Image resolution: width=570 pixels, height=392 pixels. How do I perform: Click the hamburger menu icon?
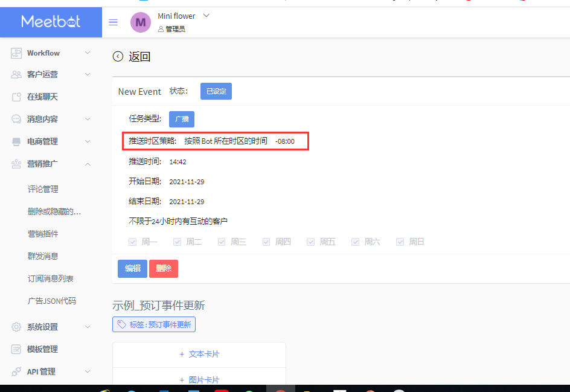113,22
